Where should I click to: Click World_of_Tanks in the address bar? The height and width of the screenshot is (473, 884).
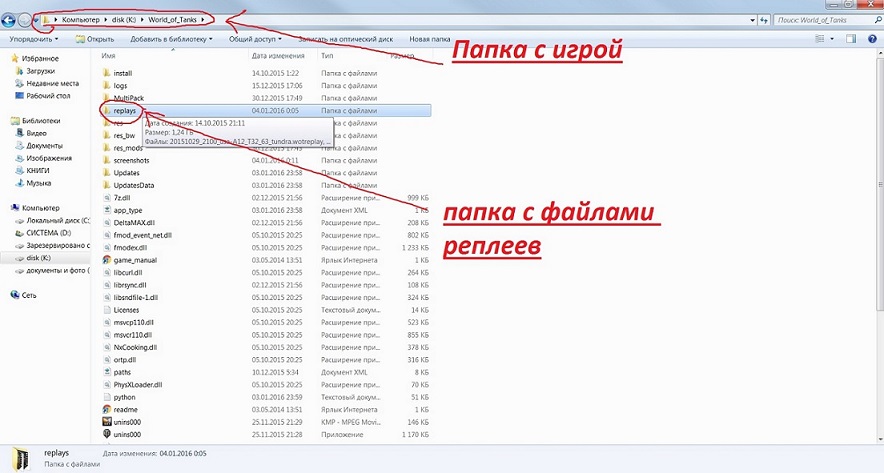click(173, 20)
